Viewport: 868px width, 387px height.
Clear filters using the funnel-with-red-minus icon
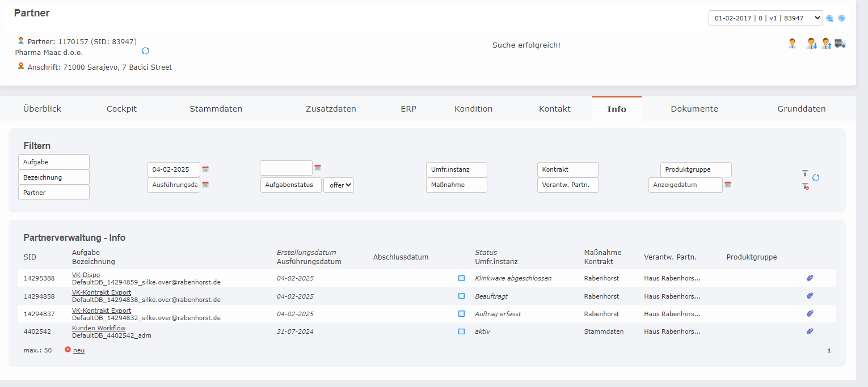[804, 186]
